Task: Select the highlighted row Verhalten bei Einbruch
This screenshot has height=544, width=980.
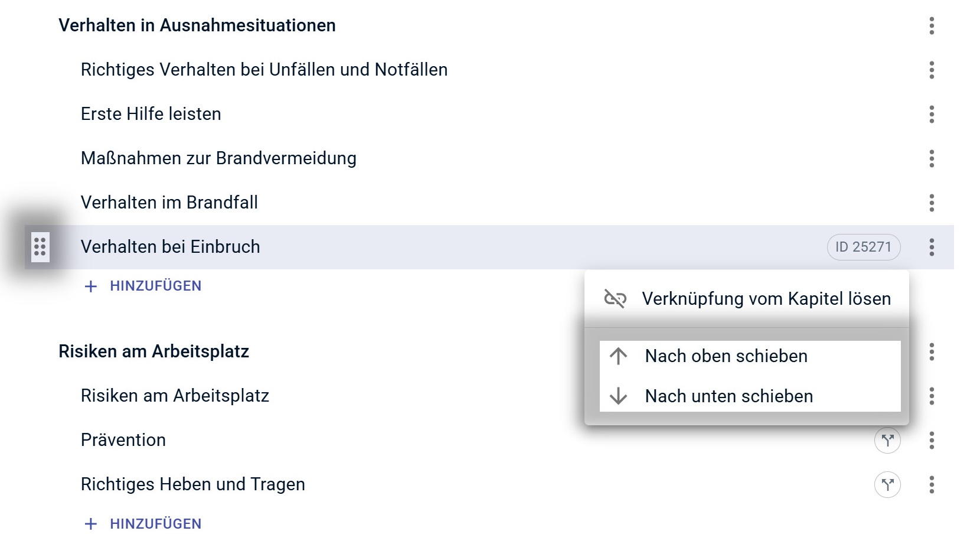Action: (171, 247)
